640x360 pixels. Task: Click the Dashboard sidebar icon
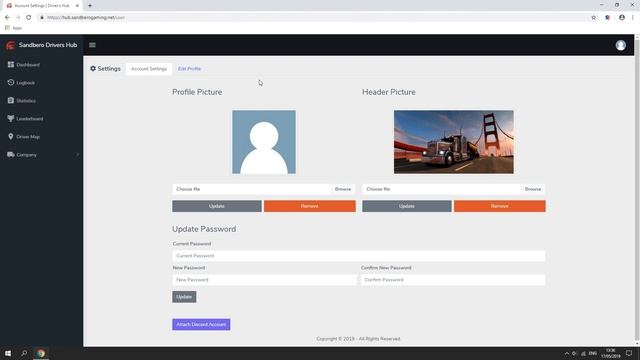tap(11, 64)
